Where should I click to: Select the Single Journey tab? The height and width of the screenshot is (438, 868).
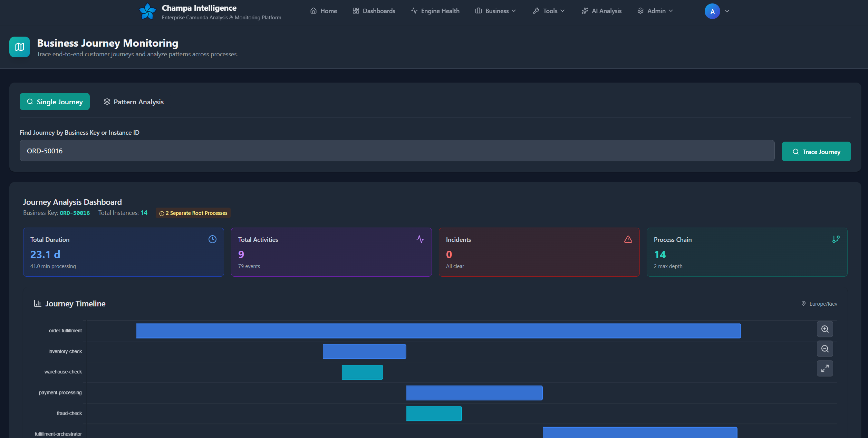coord(55,102)
